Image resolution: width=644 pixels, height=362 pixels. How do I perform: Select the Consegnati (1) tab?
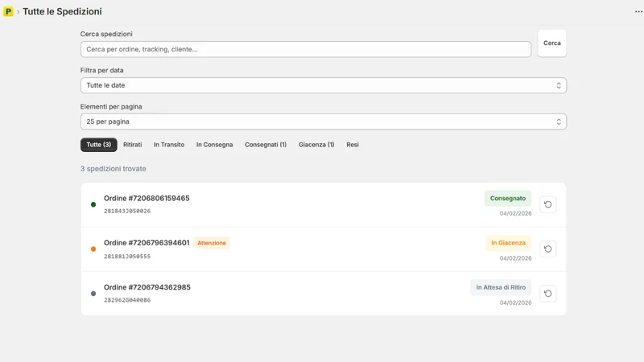click(x=266, y=145)
